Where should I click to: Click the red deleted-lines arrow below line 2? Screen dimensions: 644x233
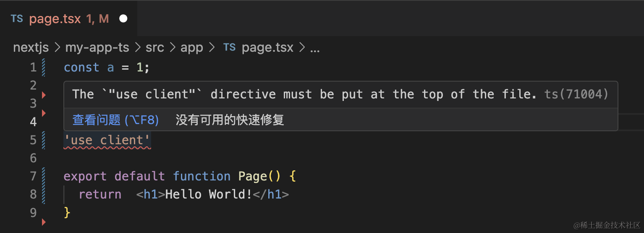pyautogui.click(x=44, y=95)
